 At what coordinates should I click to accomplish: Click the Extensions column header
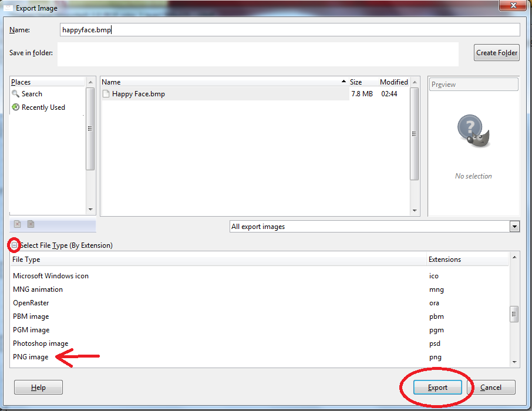[467, 260]
